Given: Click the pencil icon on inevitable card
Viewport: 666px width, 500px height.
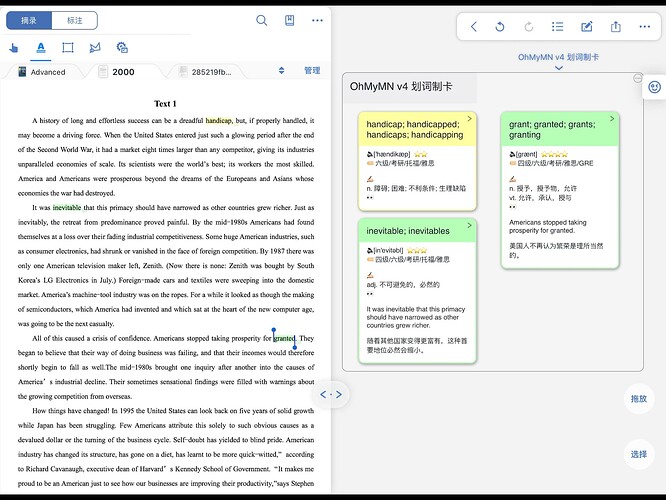Looking at the screenshot, I should pos(370,275).
